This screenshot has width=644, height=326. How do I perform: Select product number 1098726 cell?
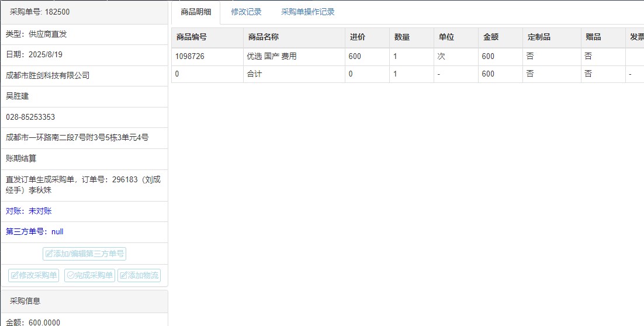[207, 57]
